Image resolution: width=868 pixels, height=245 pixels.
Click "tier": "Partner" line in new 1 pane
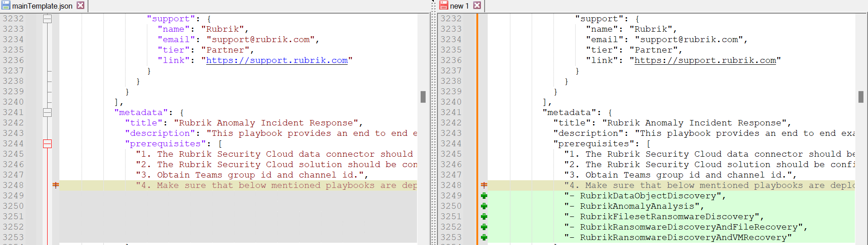634,50
